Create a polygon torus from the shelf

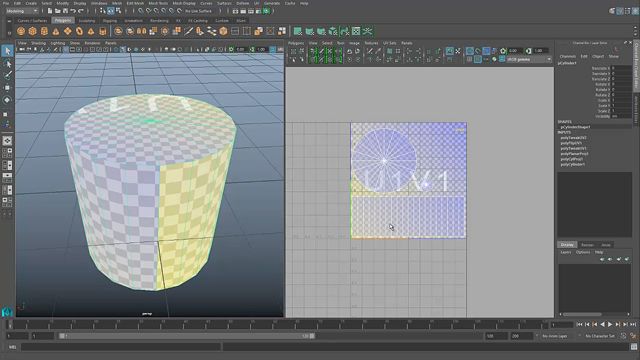click(x=79, y=31)
